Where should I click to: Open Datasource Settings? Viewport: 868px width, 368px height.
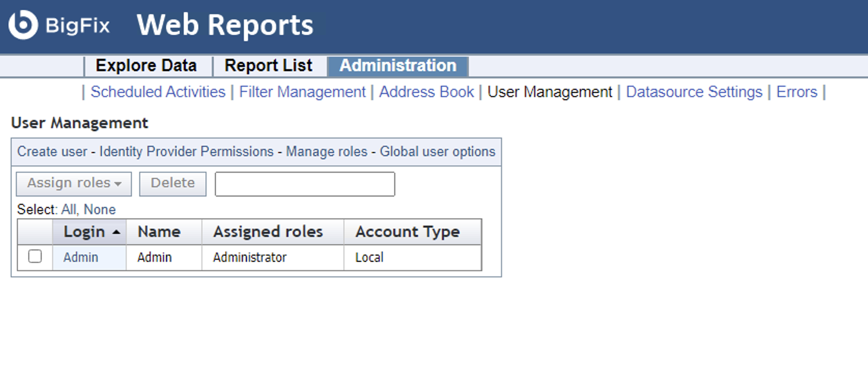click(x=694, y=92)
